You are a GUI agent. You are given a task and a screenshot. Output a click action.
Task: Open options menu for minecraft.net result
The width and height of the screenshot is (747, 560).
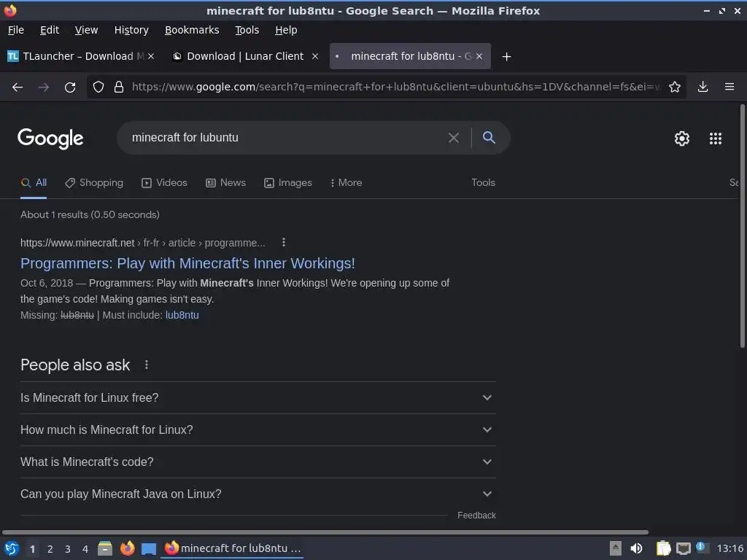click(x=284, y=242)
